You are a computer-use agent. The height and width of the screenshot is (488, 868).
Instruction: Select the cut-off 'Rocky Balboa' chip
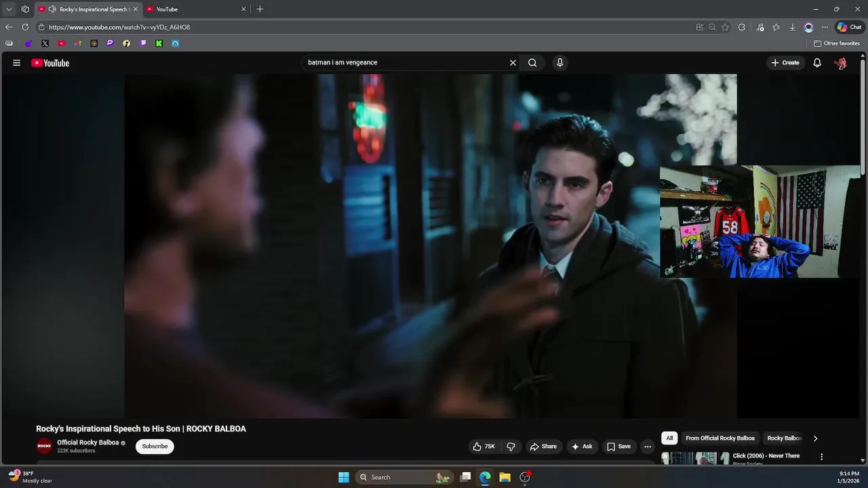[x=785, y=438]
